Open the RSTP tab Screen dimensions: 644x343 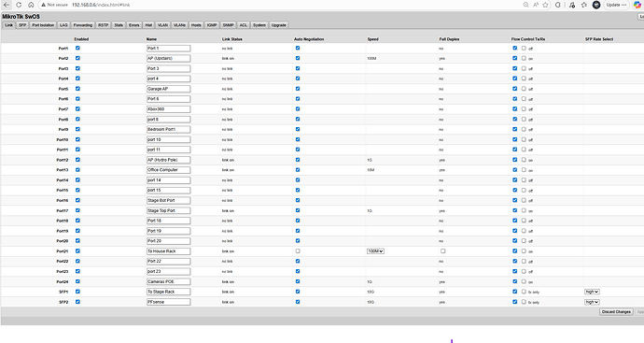(x=103, y=25)
